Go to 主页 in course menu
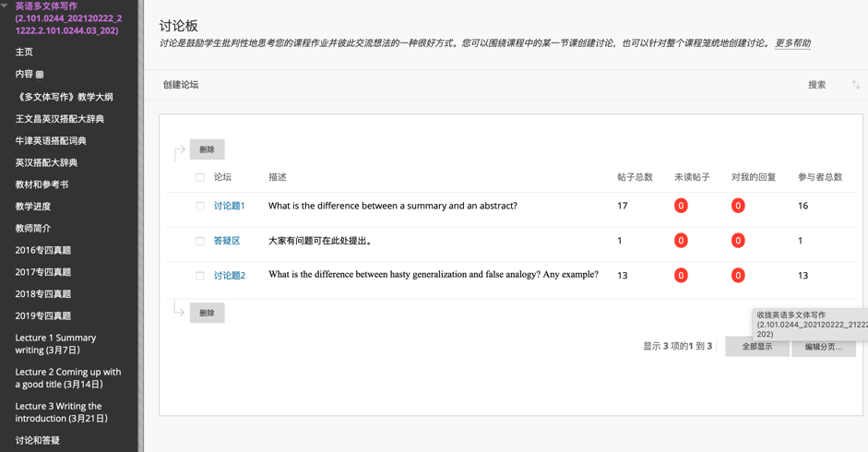 pos(24,52)
